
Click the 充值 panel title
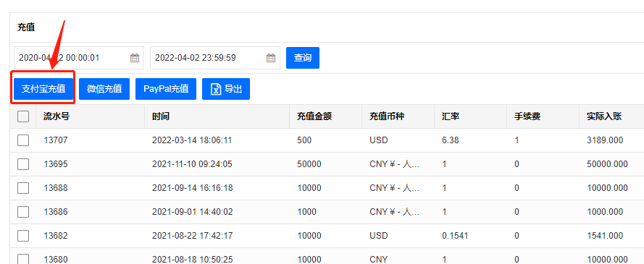coord(26,27)
